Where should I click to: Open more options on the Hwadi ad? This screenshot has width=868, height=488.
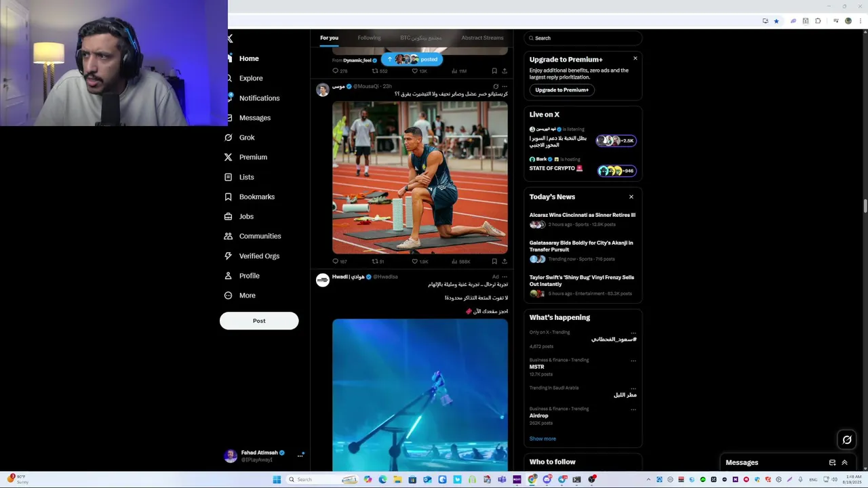505,277
